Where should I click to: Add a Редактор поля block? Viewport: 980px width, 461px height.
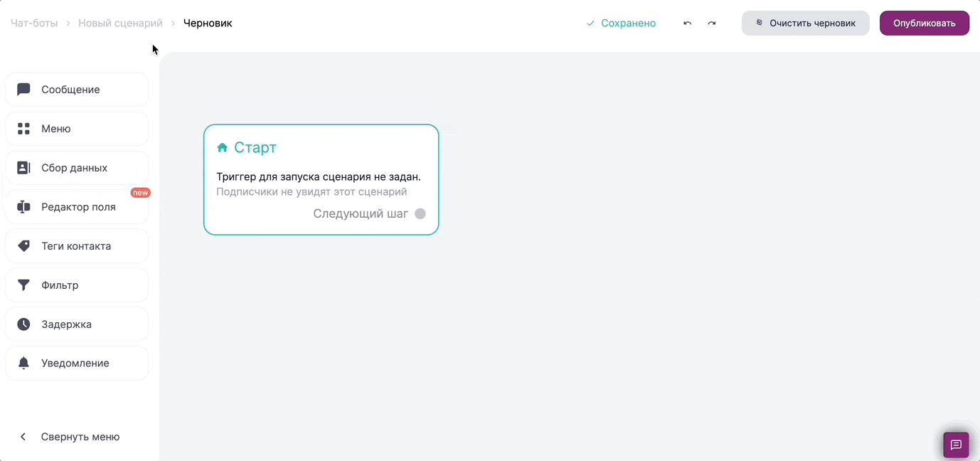click(x=77, y=207)
